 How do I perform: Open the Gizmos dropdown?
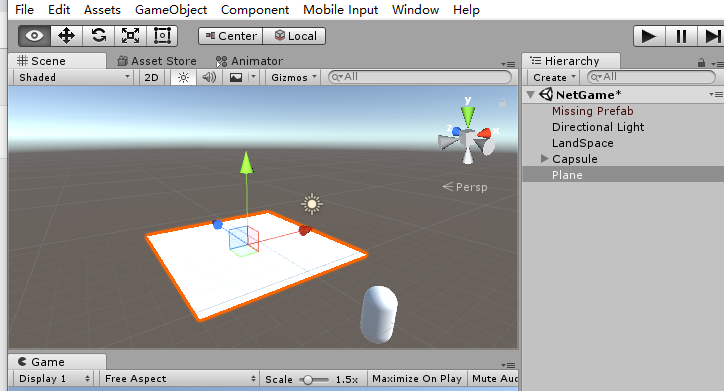pyautogui.click(x=294, y=78)
